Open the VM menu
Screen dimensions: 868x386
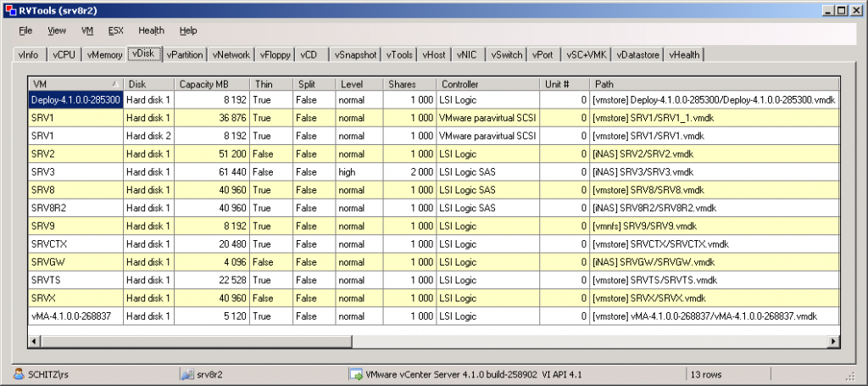(x=87, y=31)
